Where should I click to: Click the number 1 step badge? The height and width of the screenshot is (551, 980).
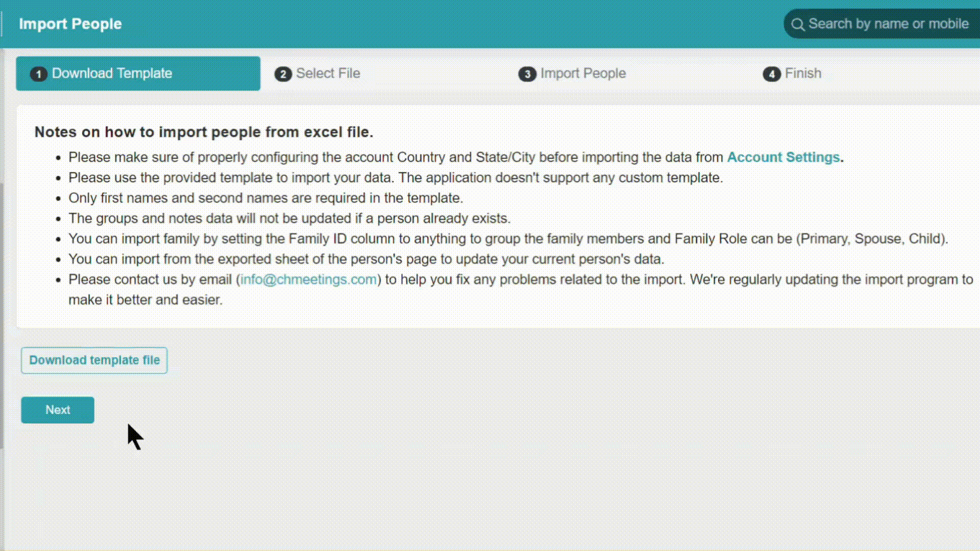point(38,74)
